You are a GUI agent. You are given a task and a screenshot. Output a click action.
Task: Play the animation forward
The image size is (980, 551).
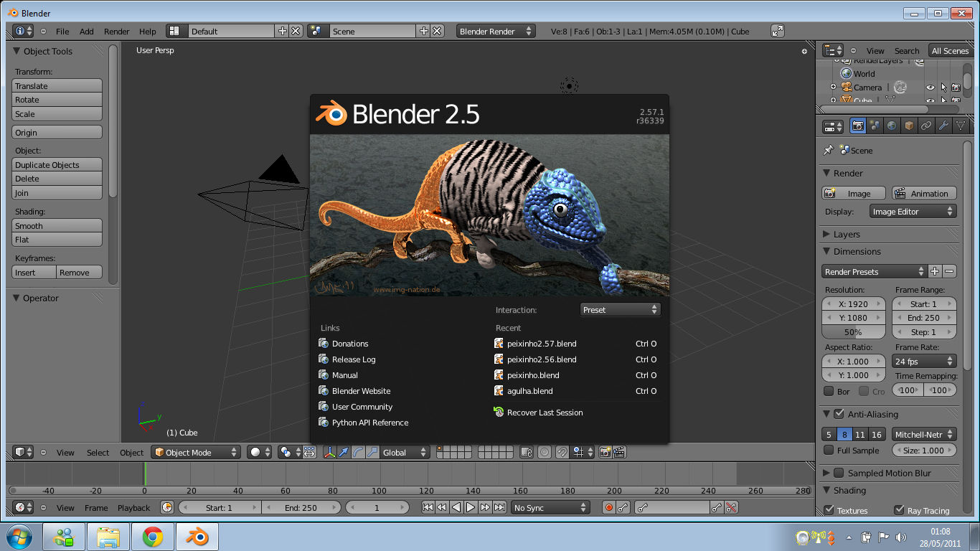tap(471, 508)
